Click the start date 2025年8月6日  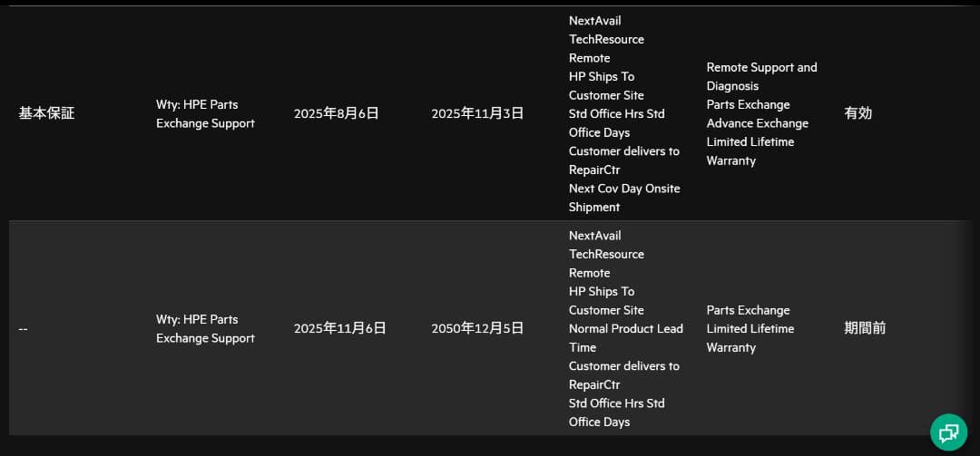pos(336,114)
